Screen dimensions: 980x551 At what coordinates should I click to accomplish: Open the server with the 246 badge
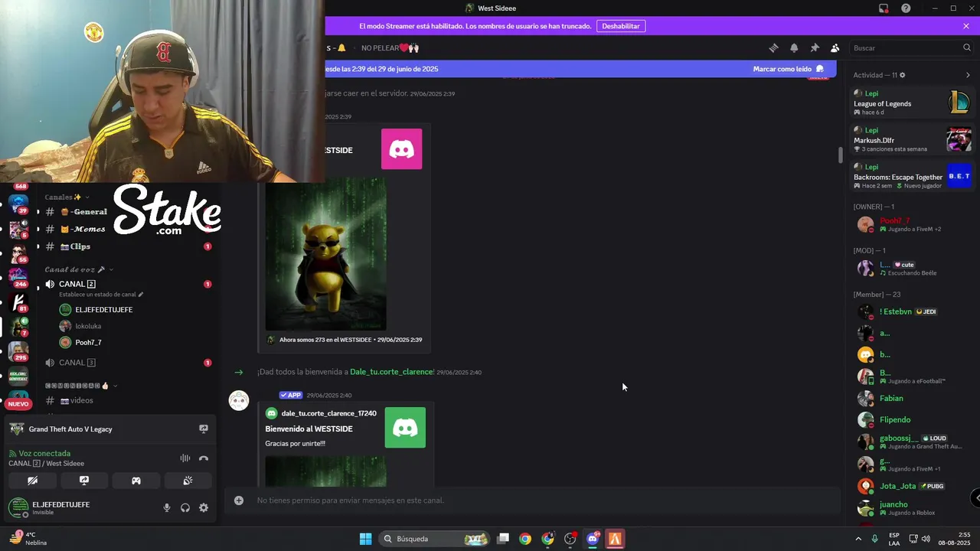18,276
